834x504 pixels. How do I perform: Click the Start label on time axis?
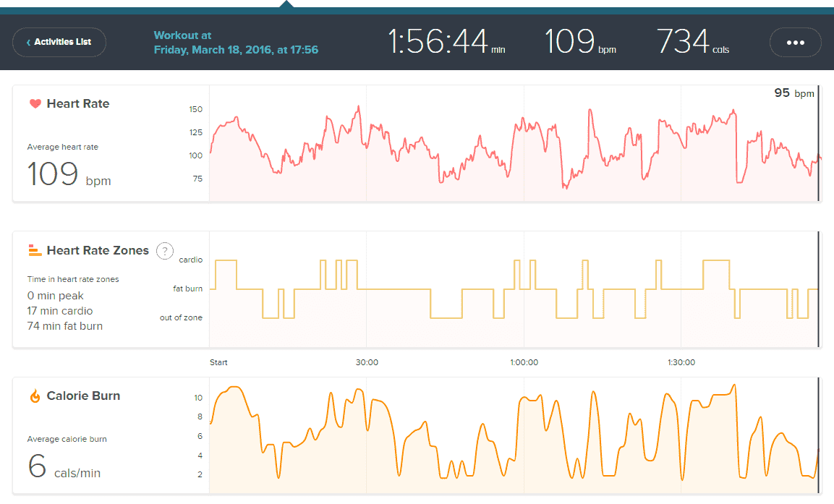218,362
